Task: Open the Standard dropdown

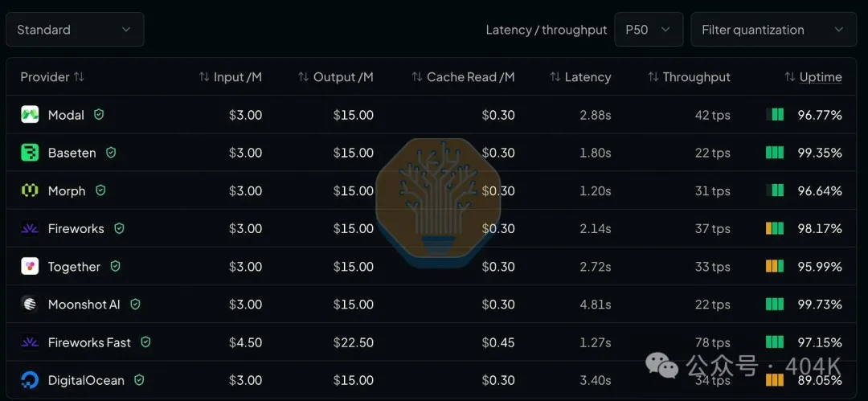Action: pyautogui.click(x=75, y=30)
